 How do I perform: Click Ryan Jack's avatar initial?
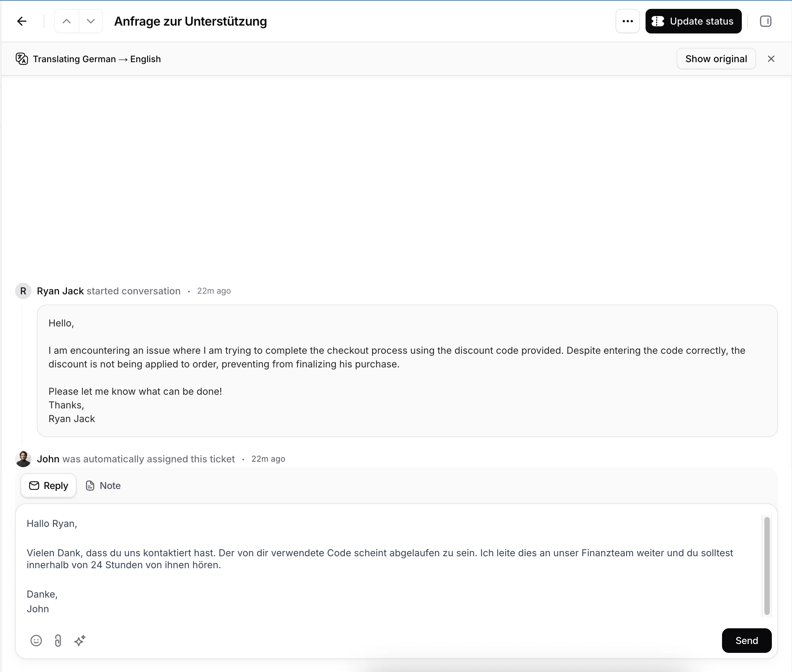23,291
